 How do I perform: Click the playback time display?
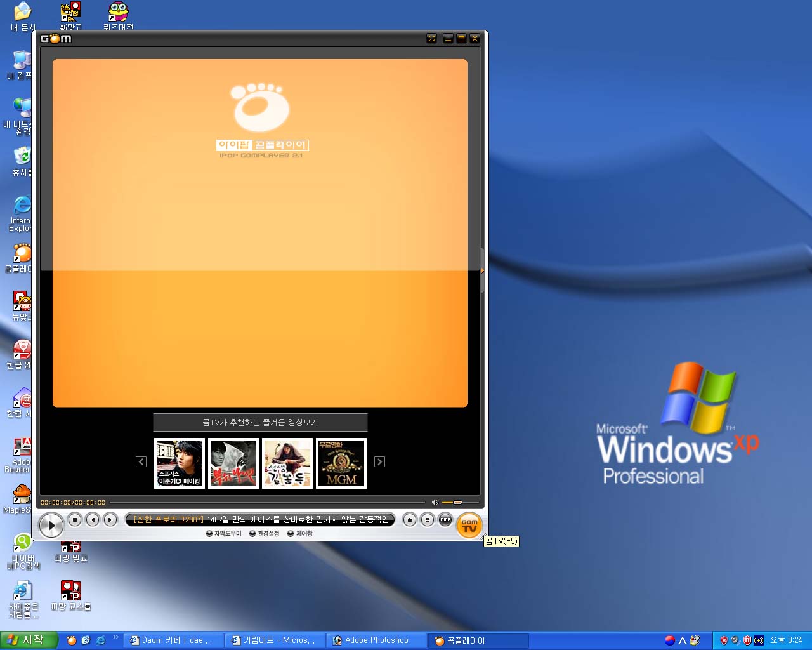click(73, 503)
